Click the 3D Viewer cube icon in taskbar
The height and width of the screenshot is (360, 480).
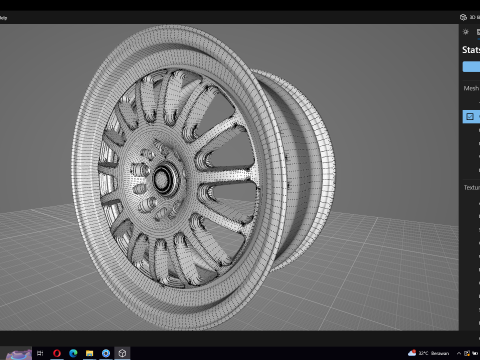[x=122, y=353]
